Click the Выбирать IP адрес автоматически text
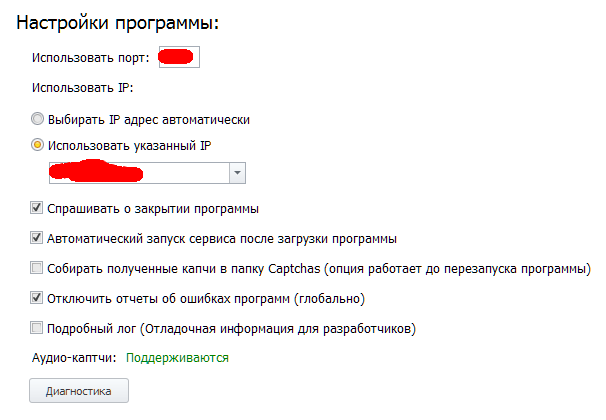The width and height of the screenshot is (606, 420). [148, 119]
